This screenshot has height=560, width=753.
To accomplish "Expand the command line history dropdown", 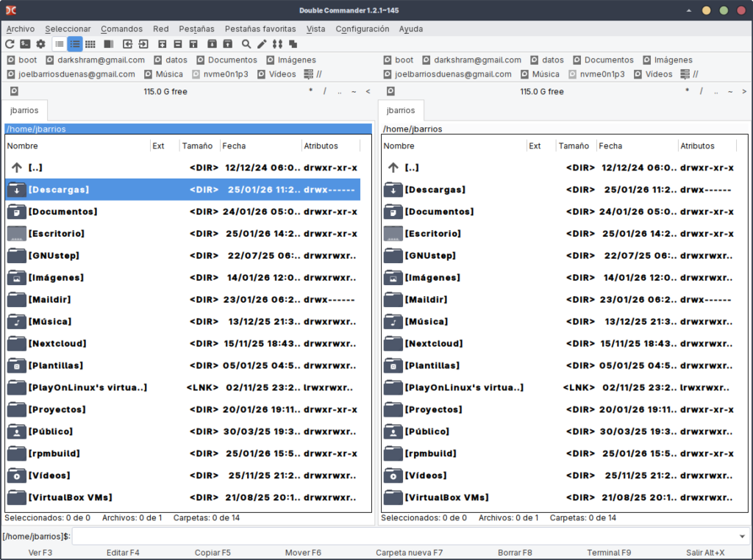I will [x=741, y=536].
